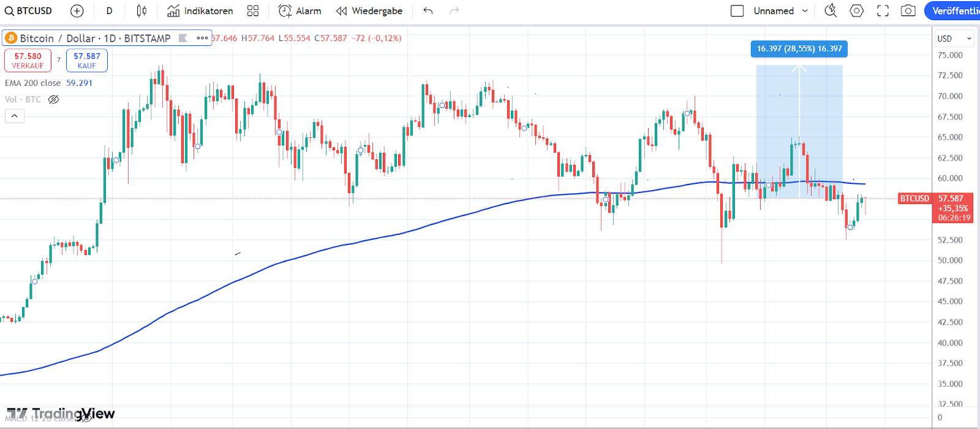The width and height of the screenshot is (980, 429).
Task: Click the 50.000 price axis label
Action: (950, 260)
